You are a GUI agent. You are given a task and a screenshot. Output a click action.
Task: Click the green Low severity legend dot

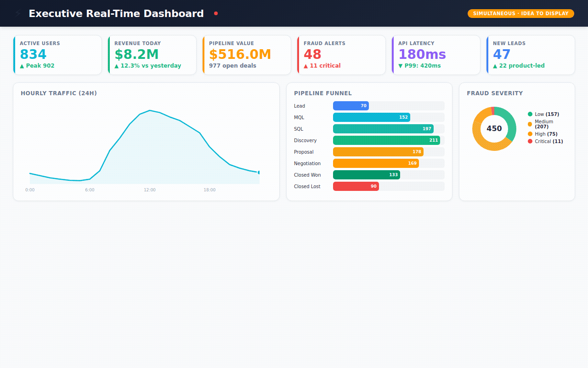tap(530, 114)
